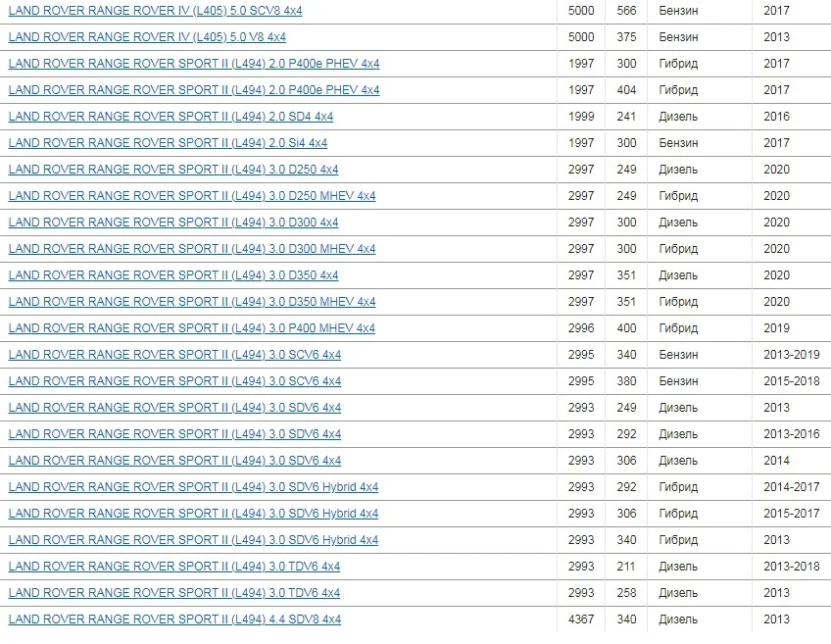Follow the Sport II 2.0 Si4 4x4 link
Viewport: 831px width, 644px height.
click(168, 143)
